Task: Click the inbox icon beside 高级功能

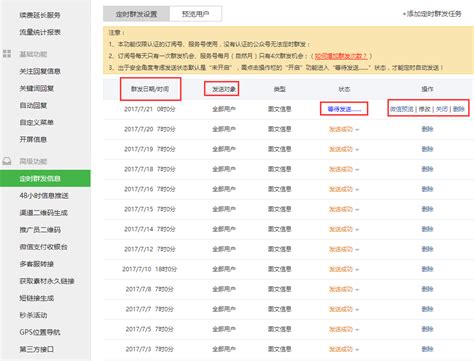Action: pyautogui.click(x=7, y=161)
